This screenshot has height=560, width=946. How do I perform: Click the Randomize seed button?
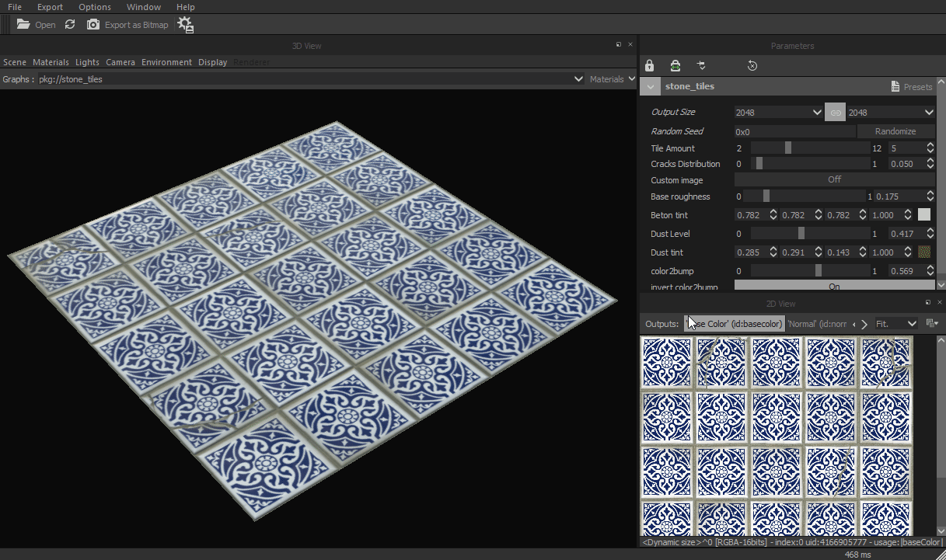tap(895, 131)
